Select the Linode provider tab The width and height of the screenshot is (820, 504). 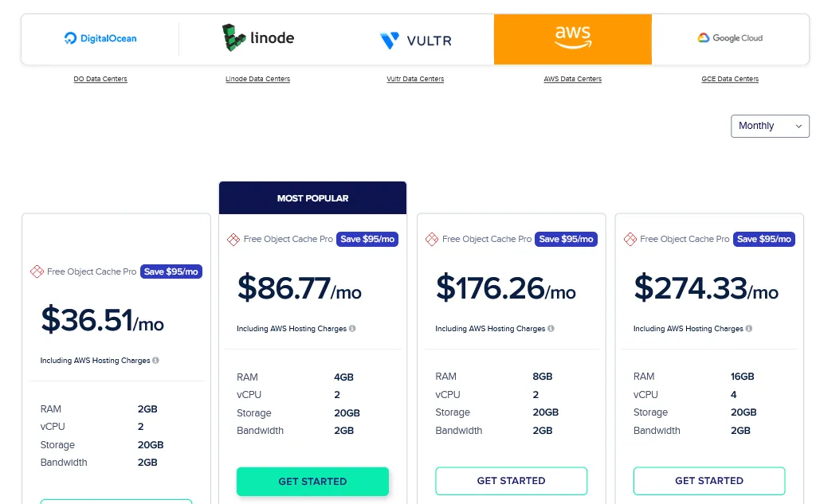click(x=257, y=37)
